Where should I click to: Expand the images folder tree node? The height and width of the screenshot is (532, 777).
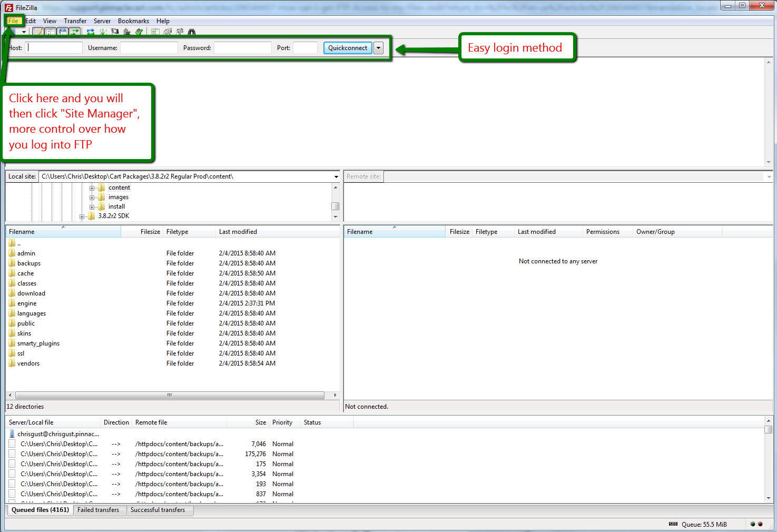tap(92, 198)
